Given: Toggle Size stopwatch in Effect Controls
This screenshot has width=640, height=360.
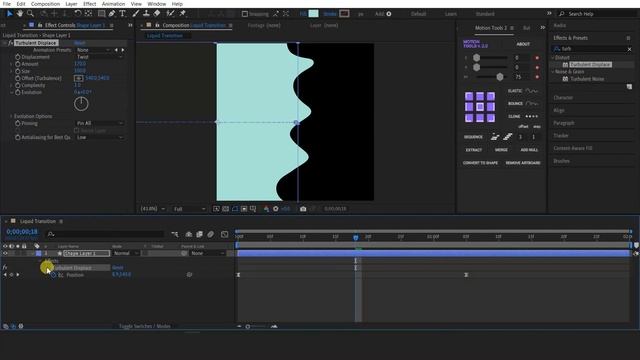Looking at the screenshot, I should point(18,71).
